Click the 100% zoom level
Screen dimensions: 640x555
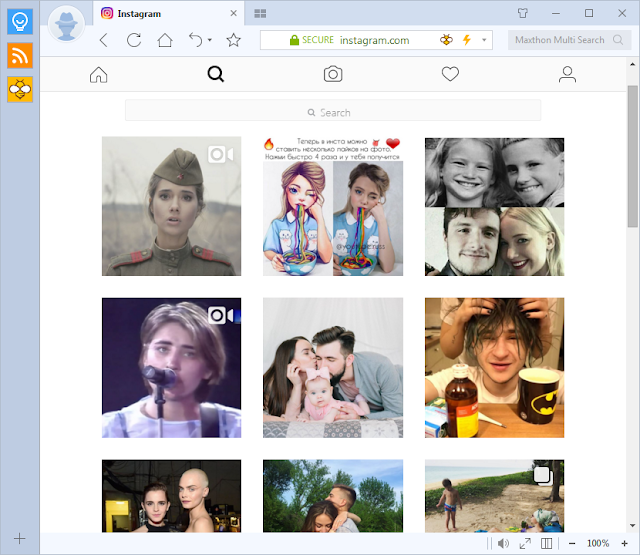[598, 543]
